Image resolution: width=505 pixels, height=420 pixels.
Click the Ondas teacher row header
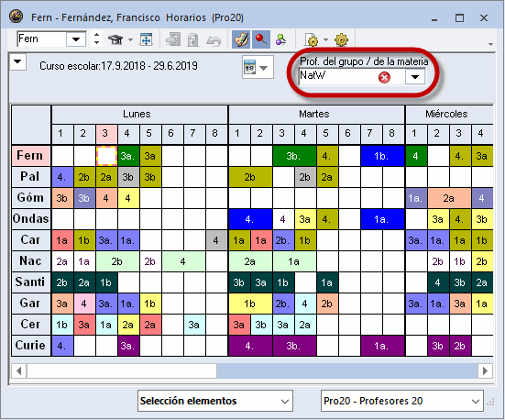tap(31, 219)
